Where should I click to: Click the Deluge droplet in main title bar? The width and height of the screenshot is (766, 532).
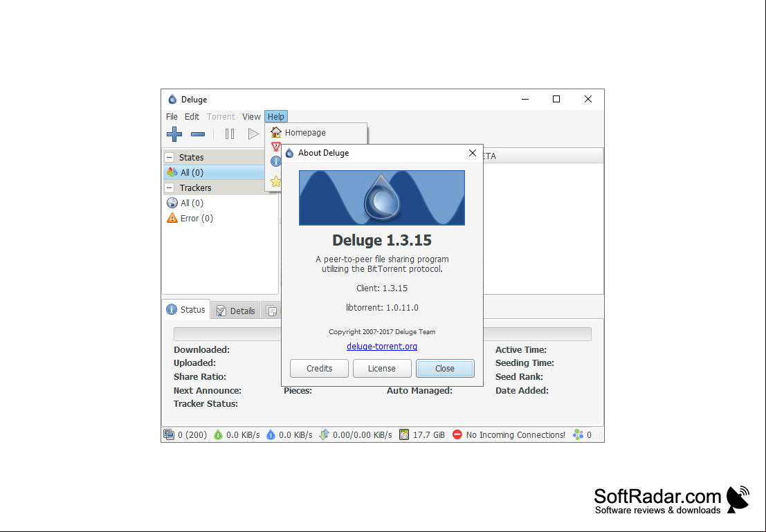pos(172,99)
